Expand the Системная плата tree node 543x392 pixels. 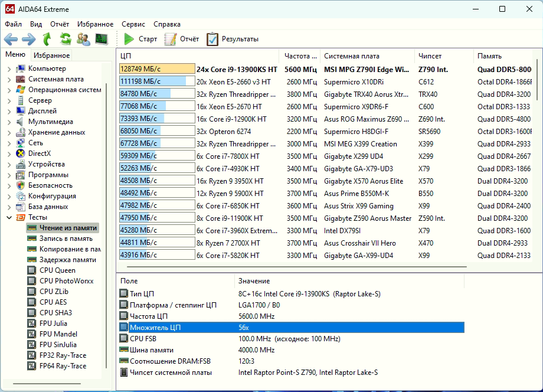(x=9, y=79)
